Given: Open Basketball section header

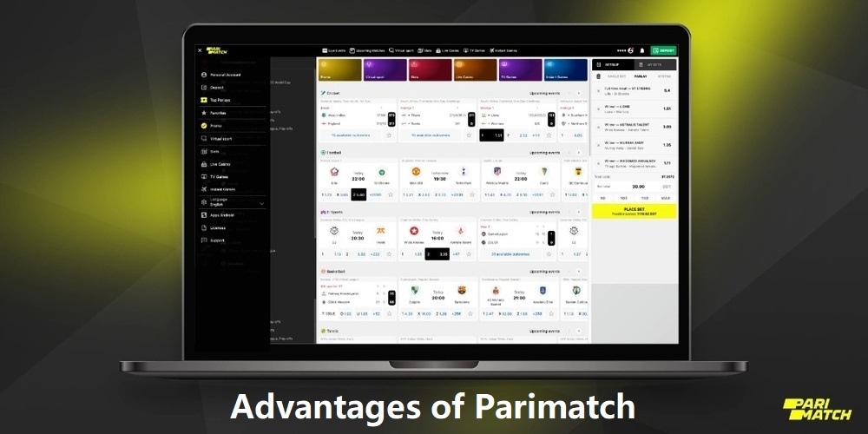Looking at the screenshot, I should point(332,272).
